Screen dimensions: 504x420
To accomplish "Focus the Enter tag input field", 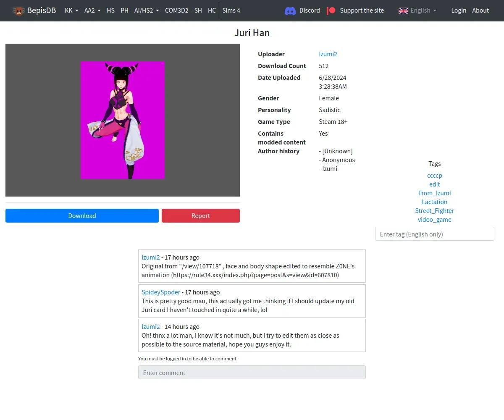I will [435, 234].
